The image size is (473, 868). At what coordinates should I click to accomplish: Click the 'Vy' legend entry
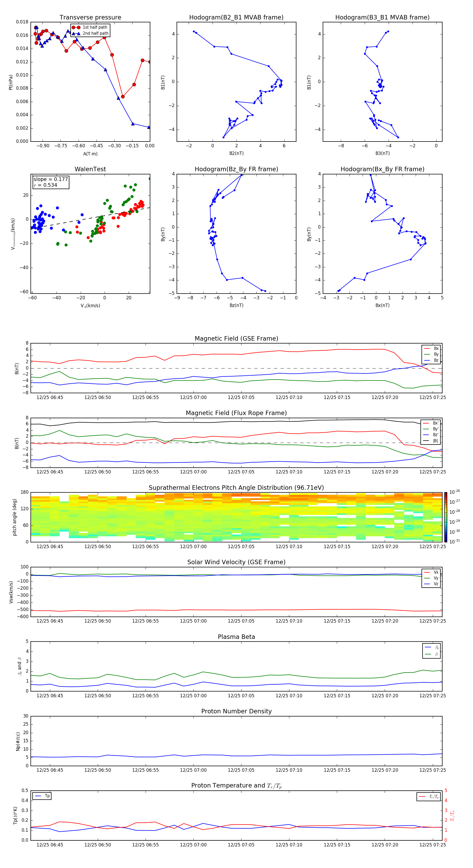coord(431,578)
